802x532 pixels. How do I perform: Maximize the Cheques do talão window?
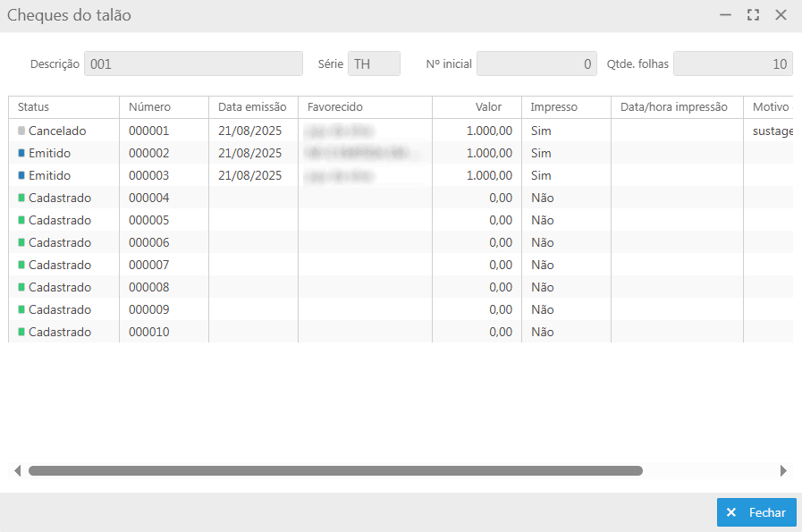click(x=753, y=15)
